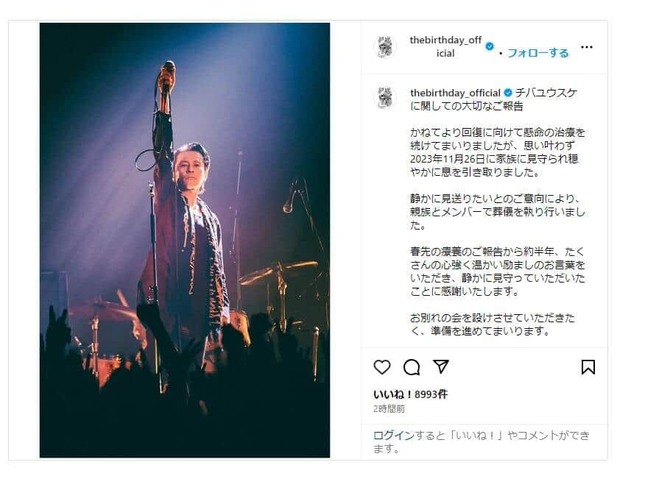Save the post with the bookmark icon
645x490 pixels.
(588, 367)
